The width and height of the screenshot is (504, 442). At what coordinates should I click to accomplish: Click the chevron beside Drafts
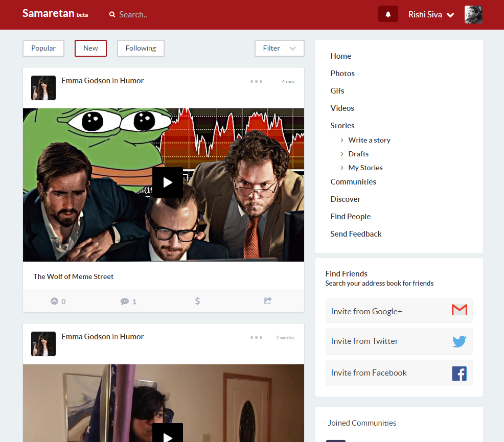[x=341, y=154]
